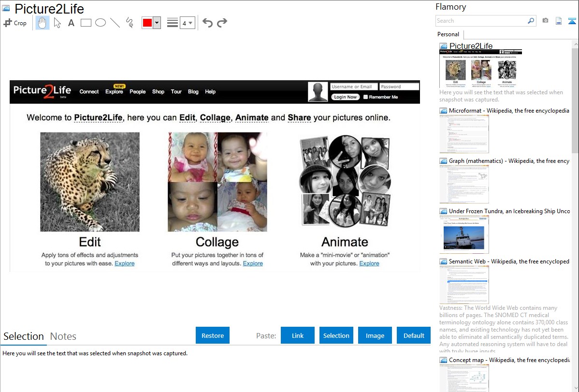Open the Graph (mathematics) snapshot thumbnail
Image resolution: width=579 pixels, height=392 pixels.
pyautogui.click(x=464, y=184)
